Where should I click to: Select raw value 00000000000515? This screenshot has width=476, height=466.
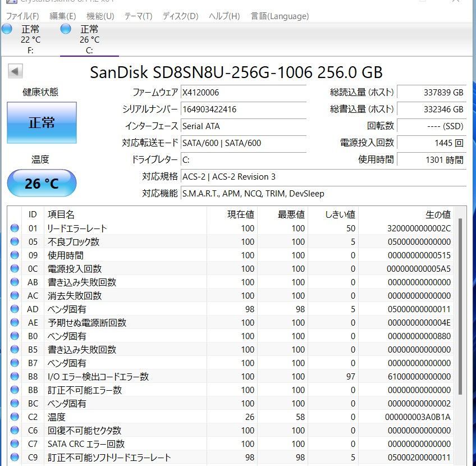[419, 255]
